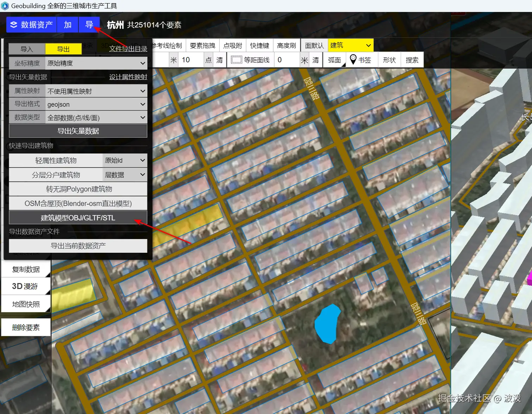
Task: Select the blue pond polygon on map
Action: point(327,324)
